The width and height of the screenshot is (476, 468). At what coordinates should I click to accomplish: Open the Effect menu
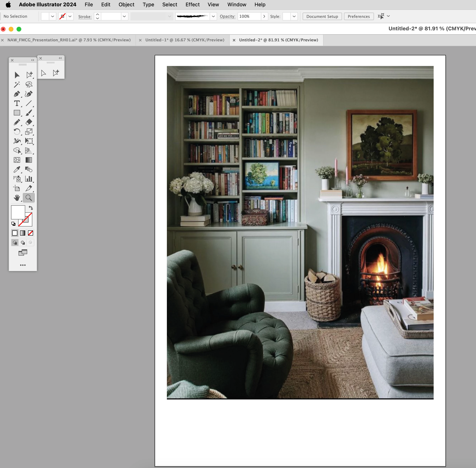(192, 5)
